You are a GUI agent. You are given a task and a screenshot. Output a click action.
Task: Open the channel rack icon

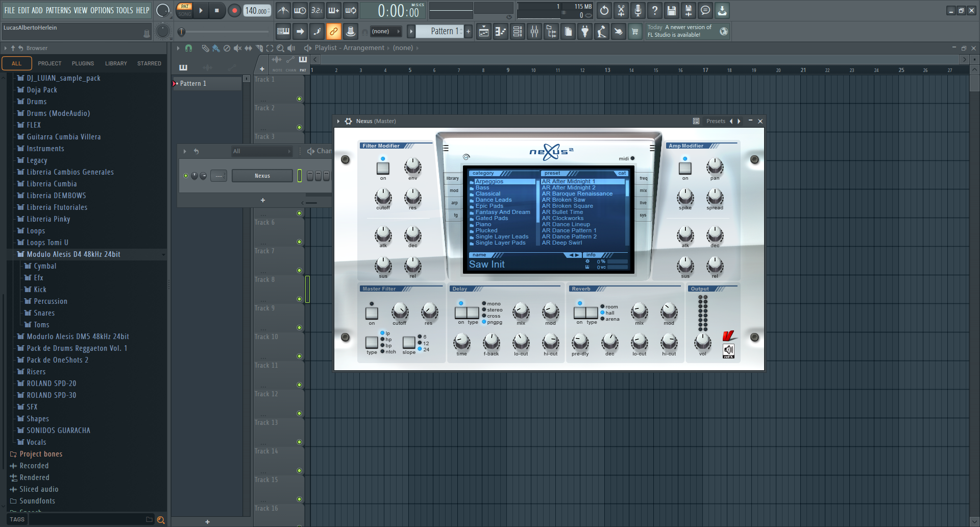pyautogui.click(x=518, y=32)
